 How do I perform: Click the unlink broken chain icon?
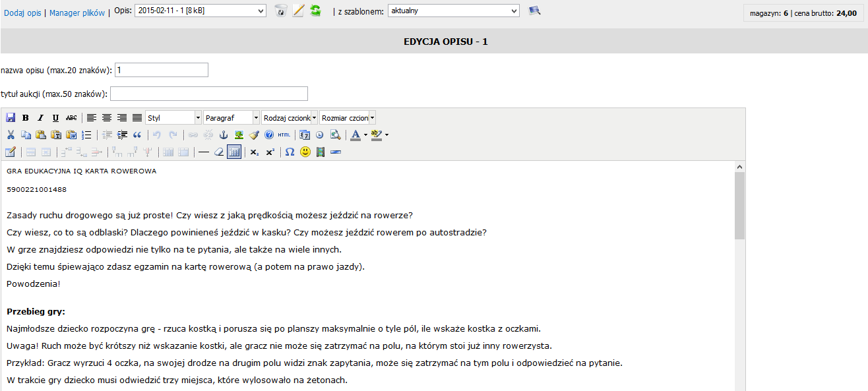(208, 135)
